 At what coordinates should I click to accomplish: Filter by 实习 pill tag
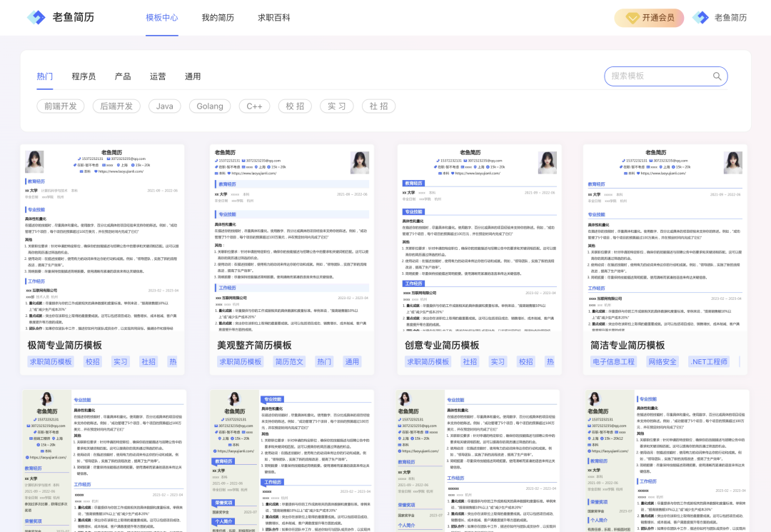337,106
